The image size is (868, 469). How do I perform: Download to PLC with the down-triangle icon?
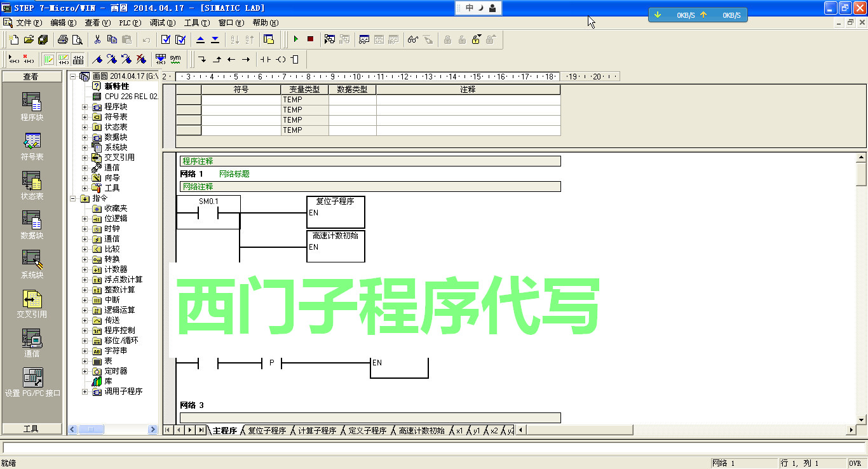click(215, 39)
